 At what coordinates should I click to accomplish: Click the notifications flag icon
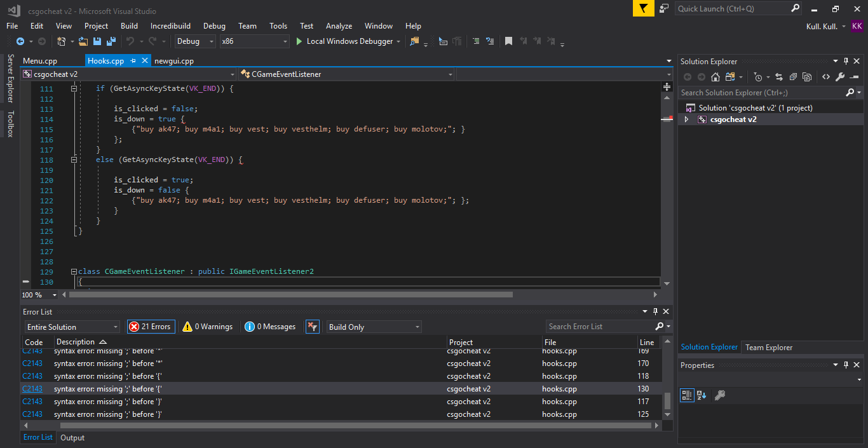pos(643,8)
